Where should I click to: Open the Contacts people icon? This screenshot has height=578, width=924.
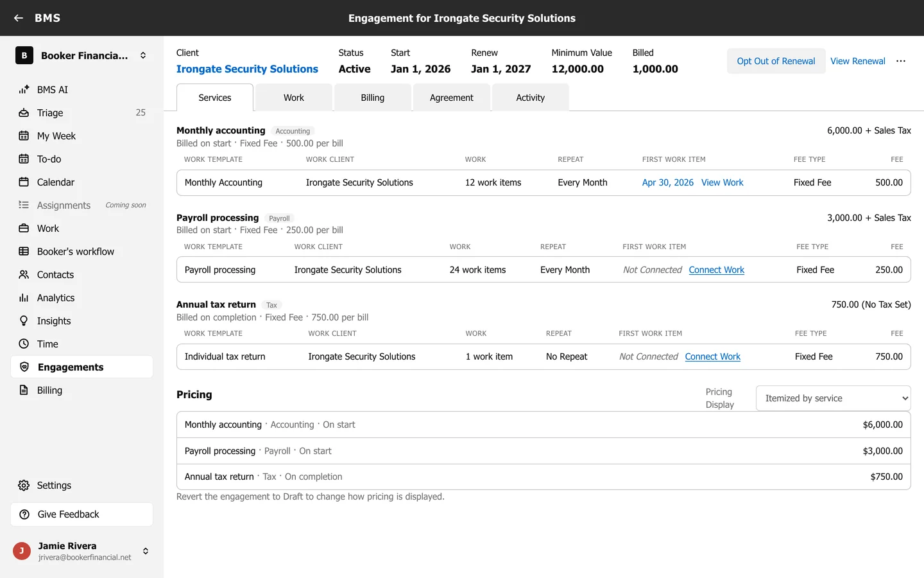click(24, 275)
